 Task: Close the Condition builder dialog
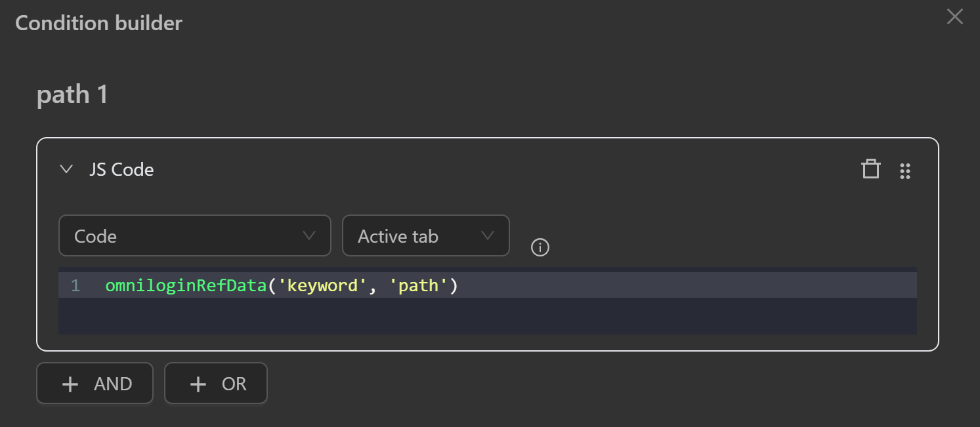coord(954,17)
